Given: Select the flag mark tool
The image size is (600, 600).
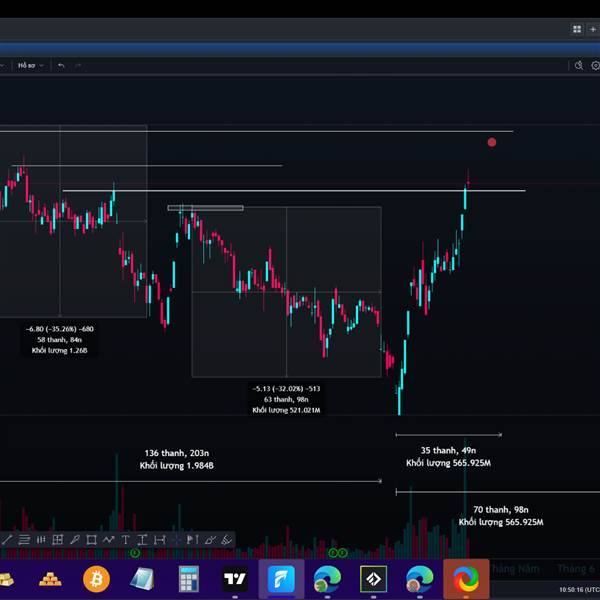Looking at the screenshot, I should (x=192, y=540).
